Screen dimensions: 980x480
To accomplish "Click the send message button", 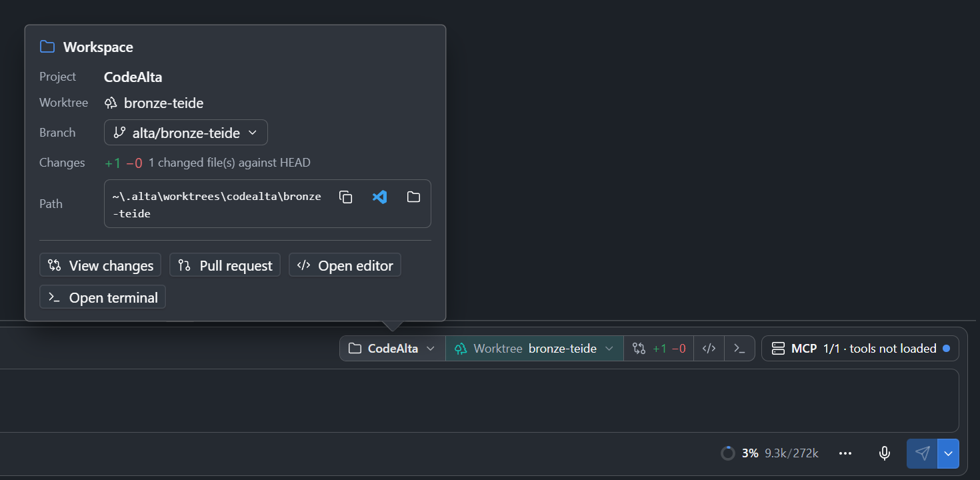I will click(922, 453).
